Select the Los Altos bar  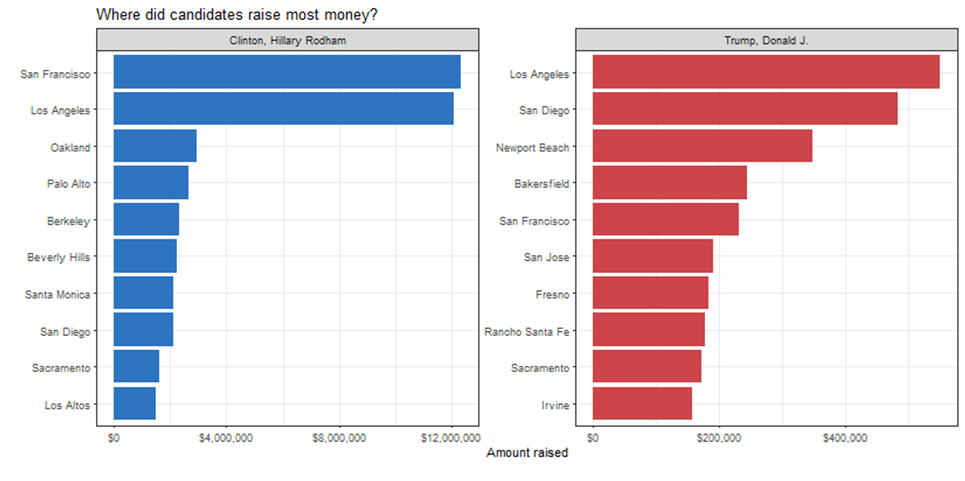pos(134,404)
